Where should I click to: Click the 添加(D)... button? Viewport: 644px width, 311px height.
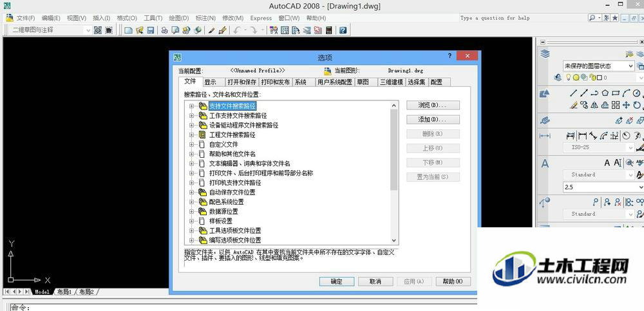pyautogui.click(x=433, y=120)
